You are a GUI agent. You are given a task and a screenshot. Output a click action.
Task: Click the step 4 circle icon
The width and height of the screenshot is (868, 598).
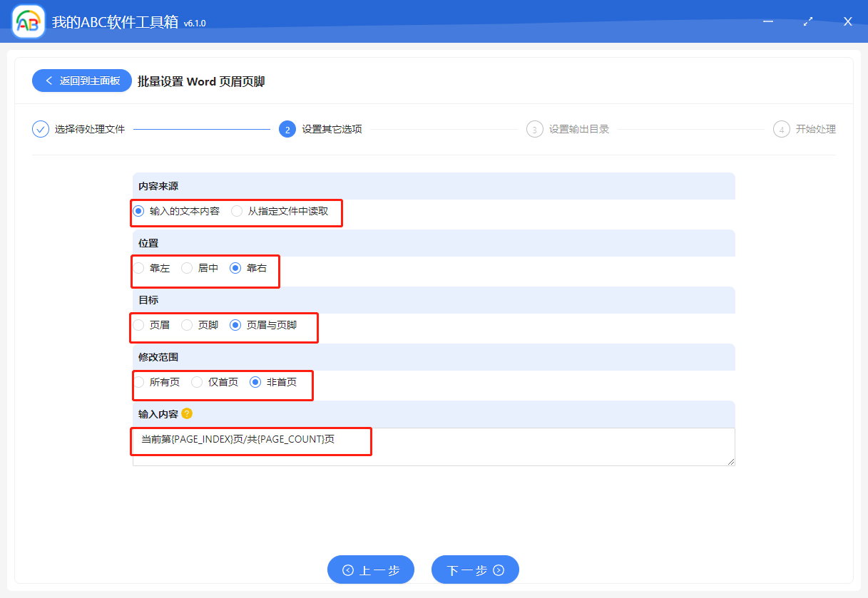[x=781, y=129]
